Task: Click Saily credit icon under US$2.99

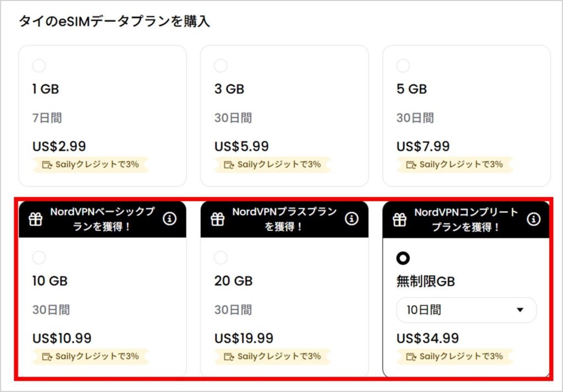Action: (x=47, y=164)
